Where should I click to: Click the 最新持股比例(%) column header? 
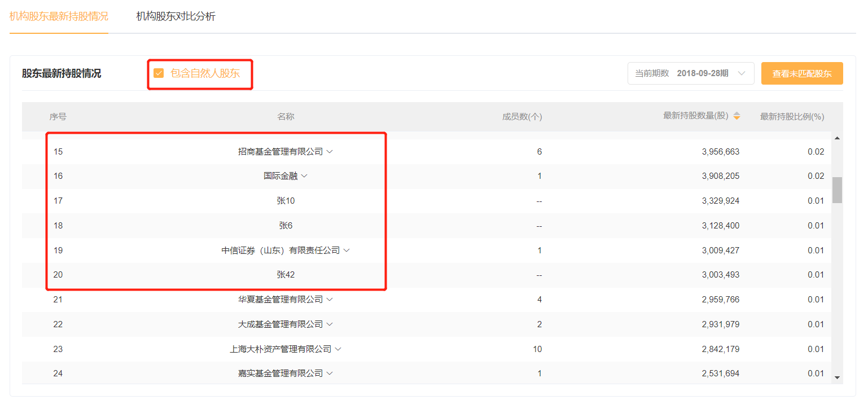[792, 117]
